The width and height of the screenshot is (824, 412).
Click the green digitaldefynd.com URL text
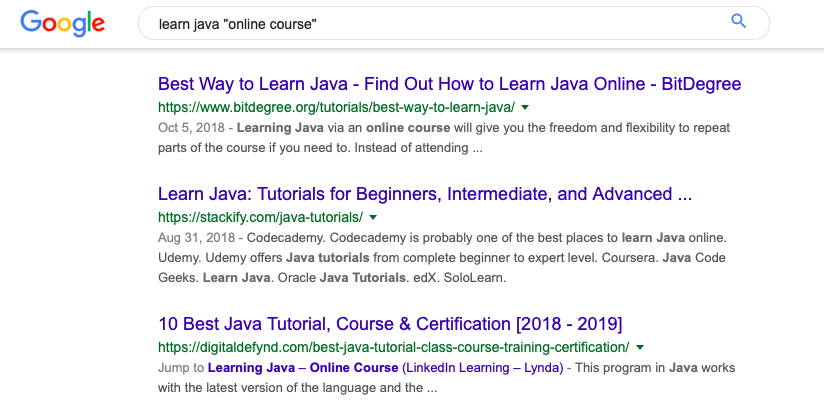pos(394,347)
